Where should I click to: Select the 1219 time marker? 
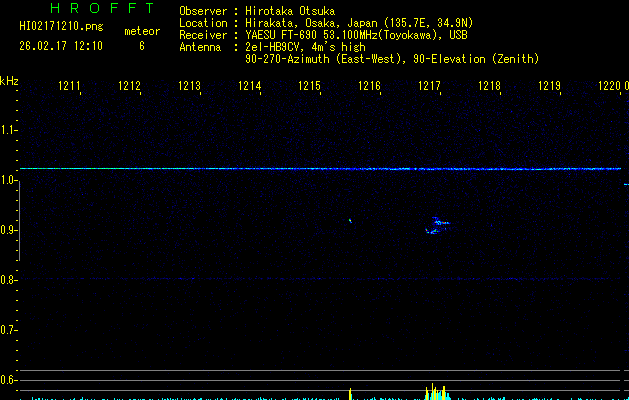[x=549, y=87]
